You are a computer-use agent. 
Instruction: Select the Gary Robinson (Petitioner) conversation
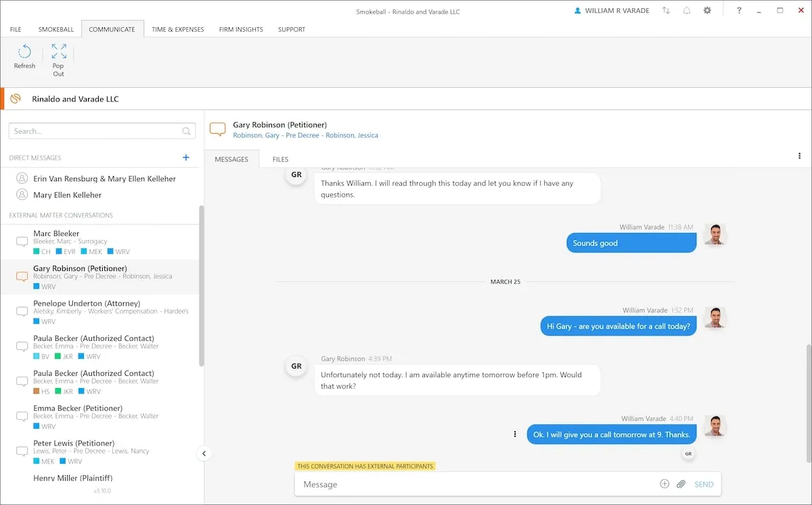[x=100, y=277]
